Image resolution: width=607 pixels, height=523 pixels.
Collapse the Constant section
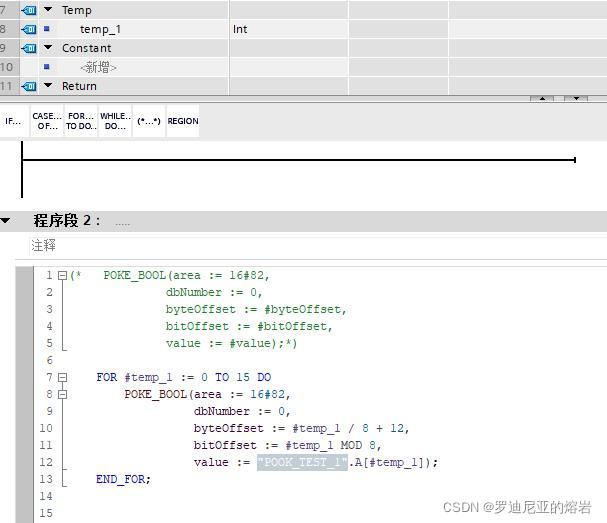click(48, 47)
